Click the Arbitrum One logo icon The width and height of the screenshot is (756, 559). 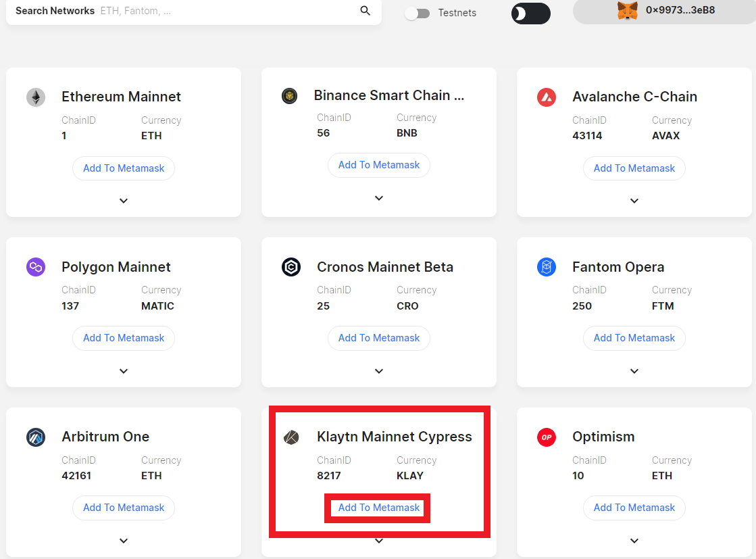tap(36, 437)
